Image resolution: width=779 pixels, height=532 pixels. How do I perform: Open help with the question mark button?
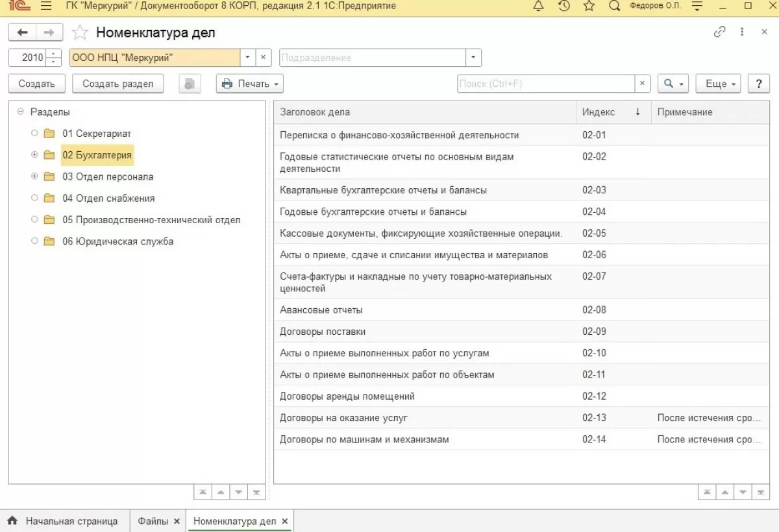tap(759, 84)
